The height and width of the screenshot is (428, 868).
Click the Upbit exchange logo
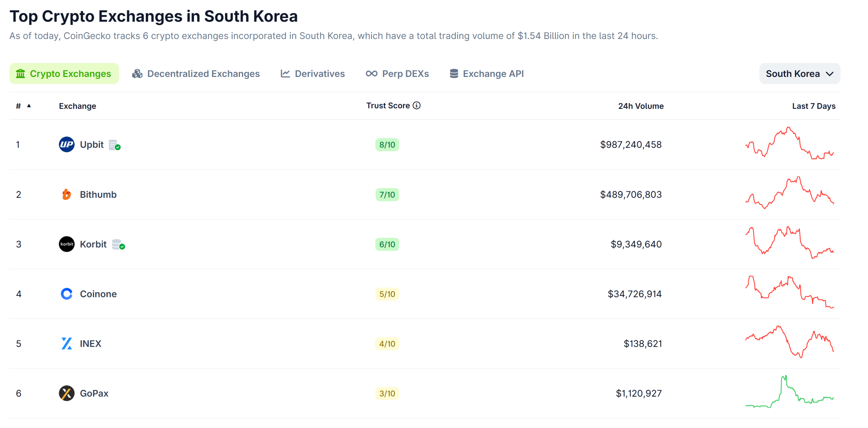click(x=66, y=144)
